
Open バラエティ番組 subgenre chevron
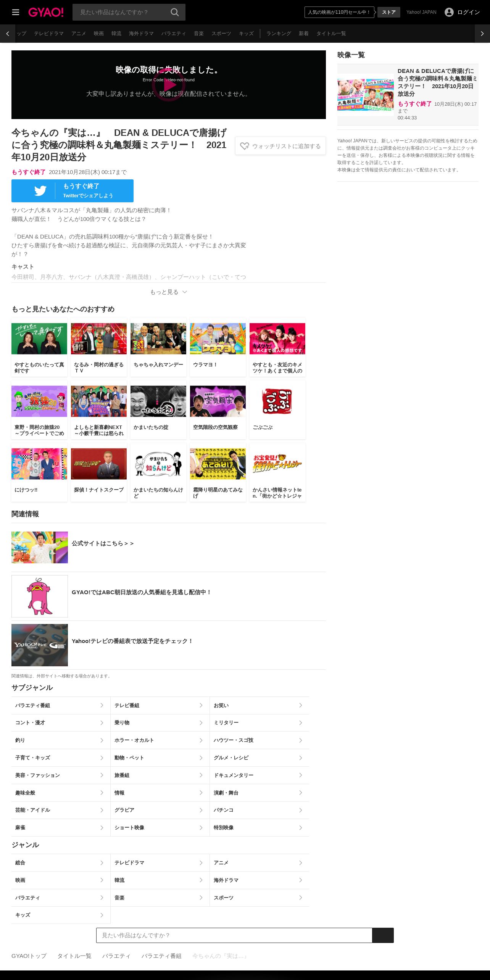pos(102,705)
